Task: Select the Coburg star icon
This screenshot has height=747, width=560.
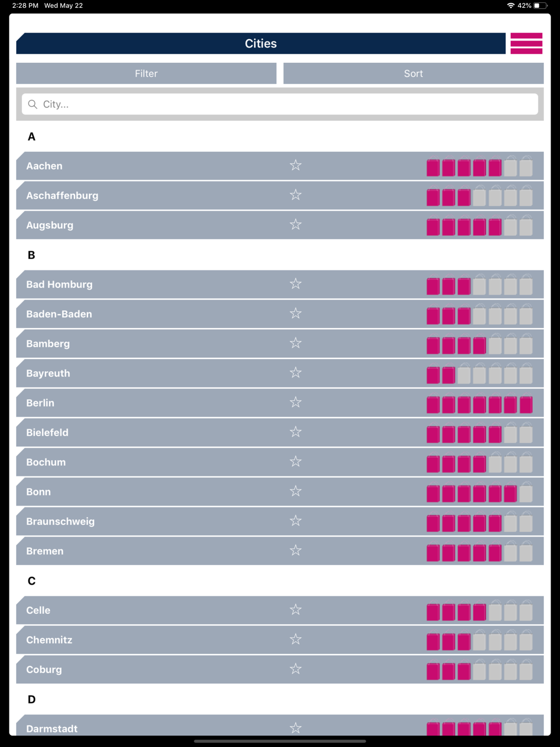Action: point(296,669)
